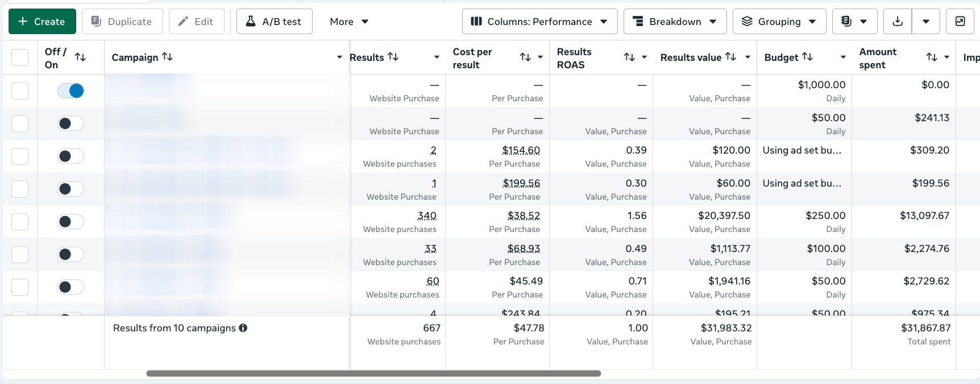The height and width of the screenshot is (384, 980).
Task: Sort by Results ROAS arrows
Action: point(629,57)
